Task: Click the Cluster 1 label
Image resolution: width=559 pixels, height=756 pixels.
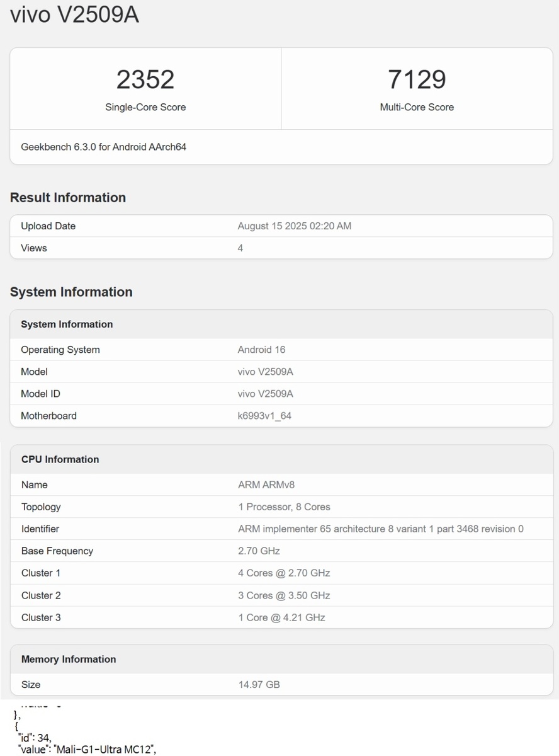Action: [x=41, y=573]
